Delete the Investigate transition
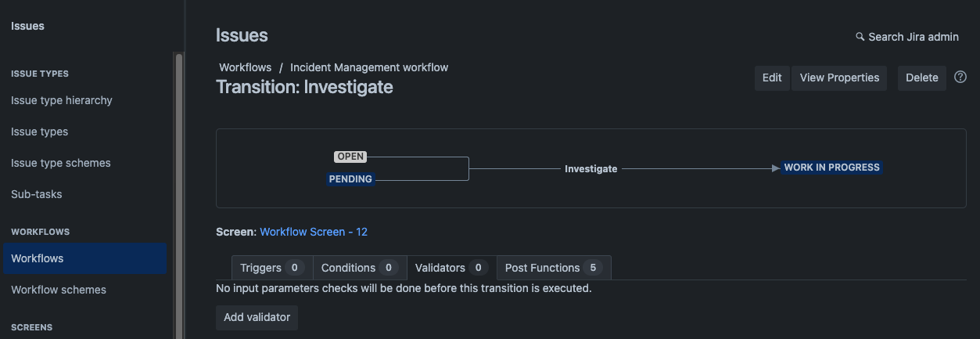Viewport: 980px width, 339px height. coord(921,78)
